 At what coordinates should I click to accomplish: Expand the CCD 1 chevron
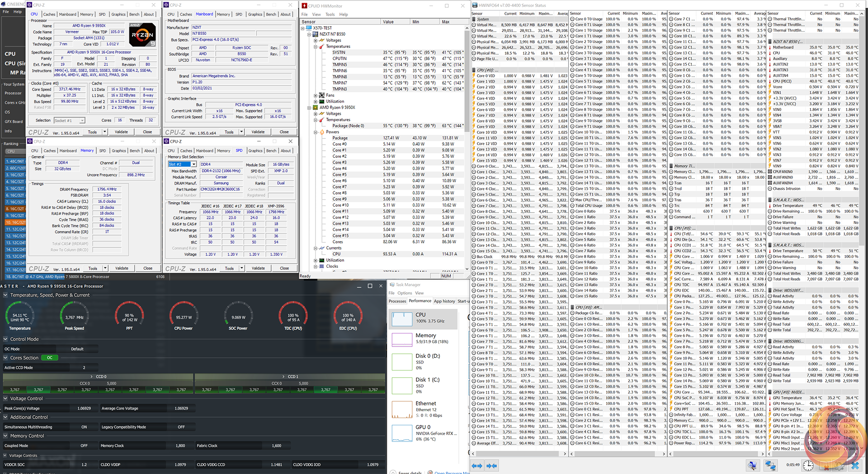coord(283,376)
